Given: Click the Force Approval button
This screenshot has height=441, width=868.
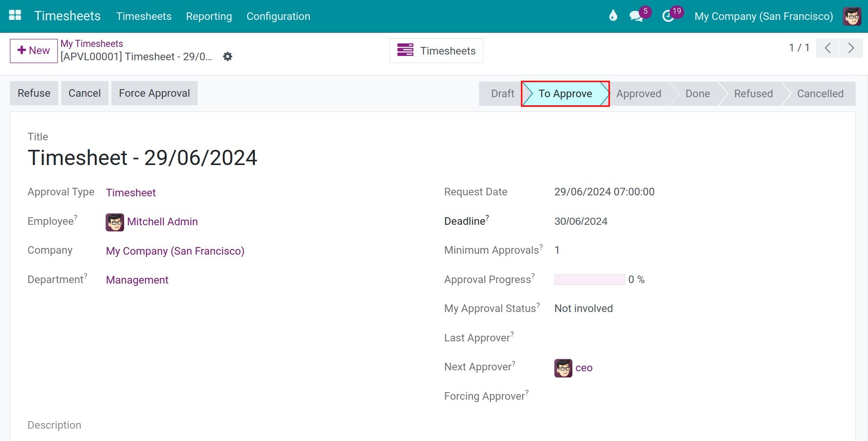Looking at the screenshot, I should pyautogui.click(x=154, y=93).
